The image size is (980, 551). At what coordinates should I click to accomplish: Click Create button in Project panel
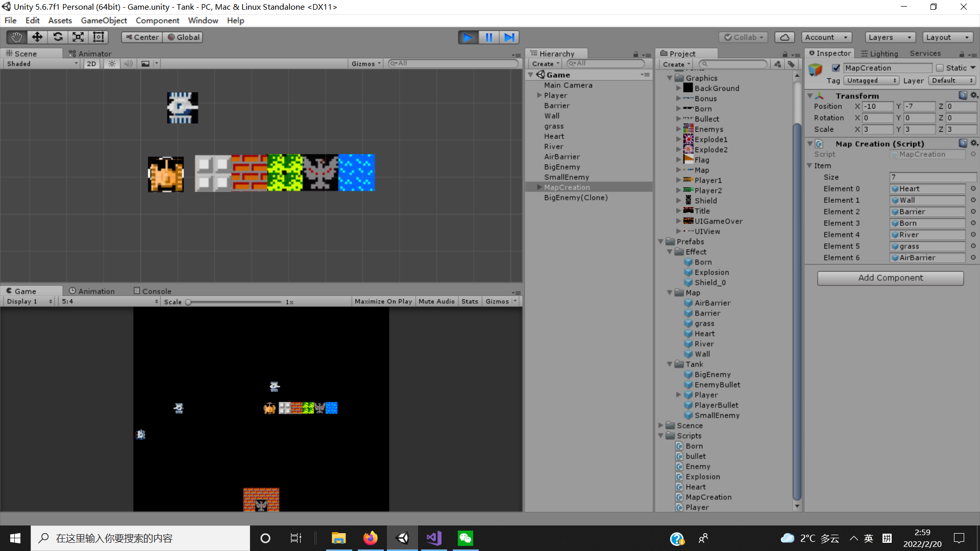click(x=676, y=64)
